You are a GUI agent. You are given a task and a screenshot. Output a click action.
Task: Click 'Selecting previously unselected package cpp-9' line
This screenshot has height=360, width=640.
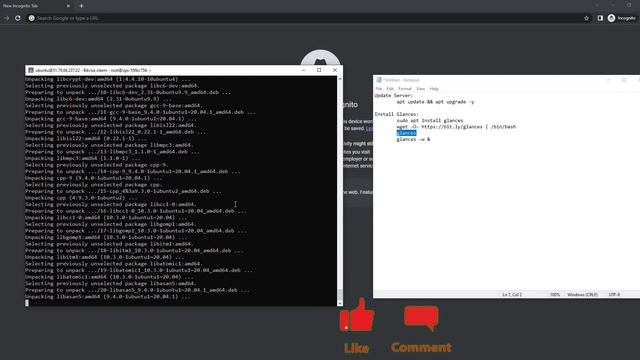click(x=97, y=165)
